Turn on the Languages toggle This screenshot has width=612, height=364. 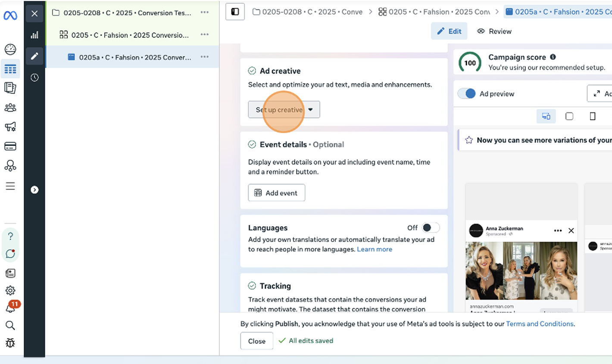click(x=430, y=227)
